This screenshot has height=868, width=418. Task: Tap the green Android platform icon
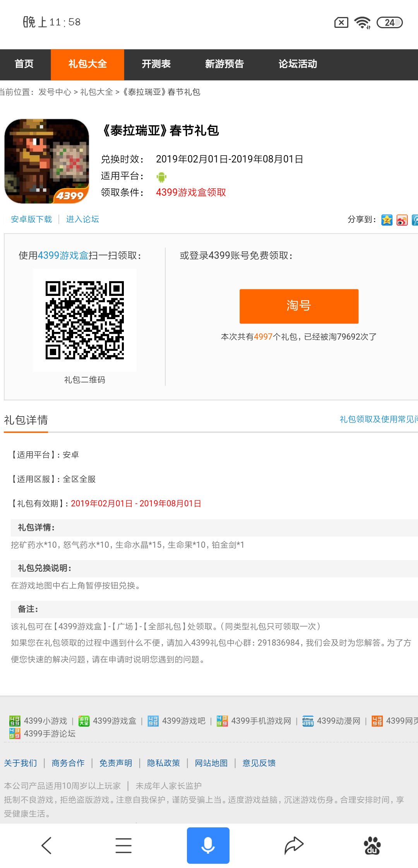point(161,177)
